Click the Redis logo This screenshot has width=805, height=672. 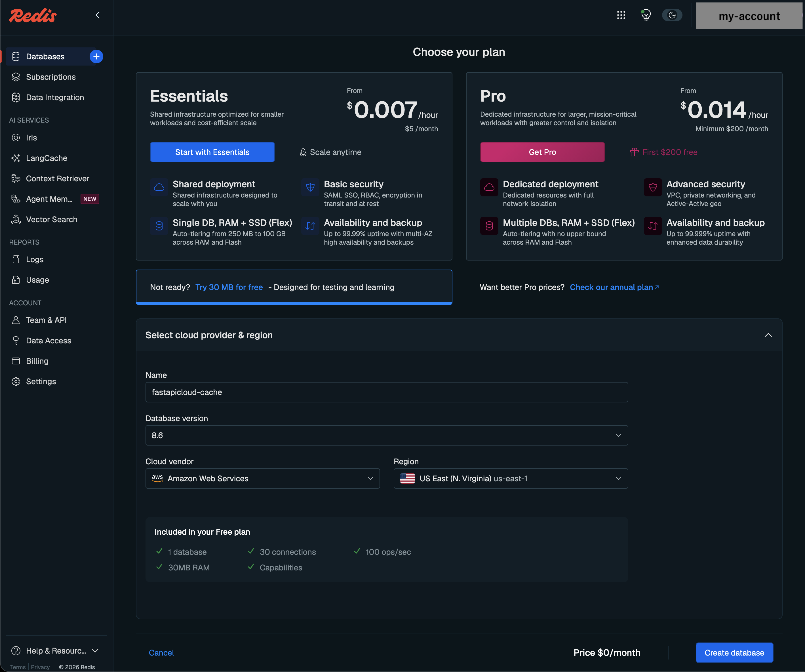pos(33,15)
